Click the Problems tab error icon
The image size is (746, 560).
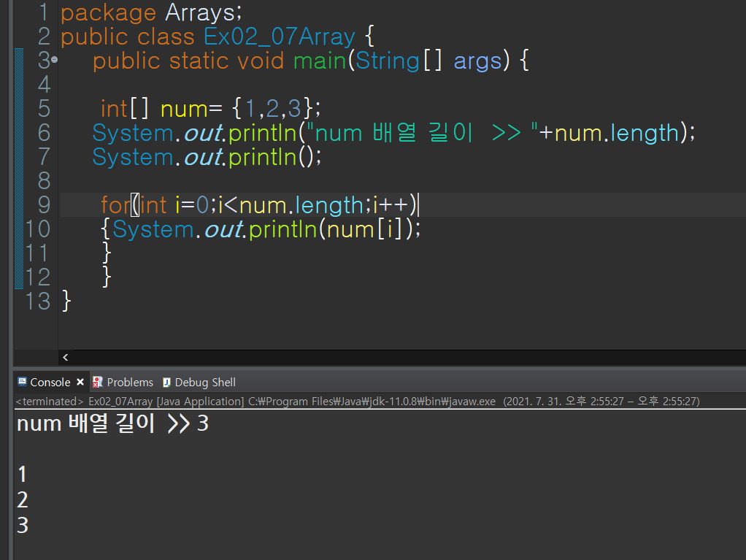(x=98, y=382)
